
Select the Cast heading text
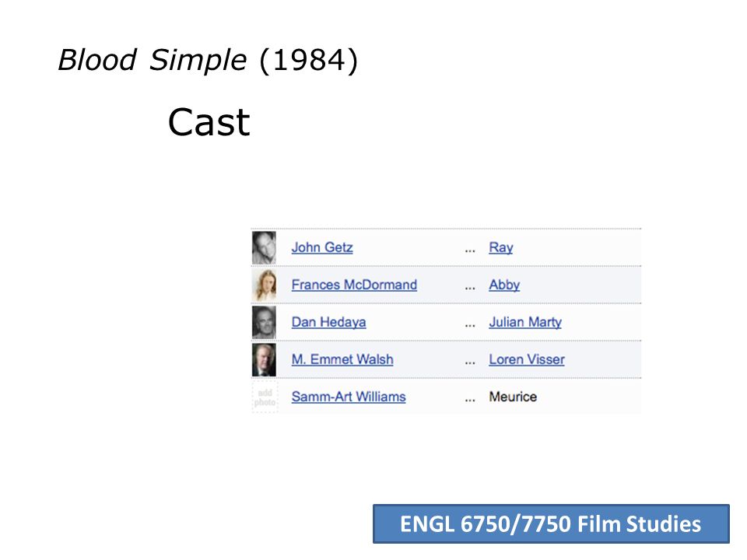click(209, 122)
